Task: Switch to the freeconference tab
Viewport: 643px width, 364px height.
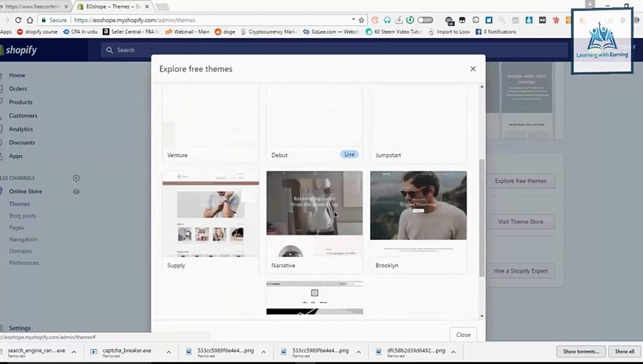Action: (33, 7)
